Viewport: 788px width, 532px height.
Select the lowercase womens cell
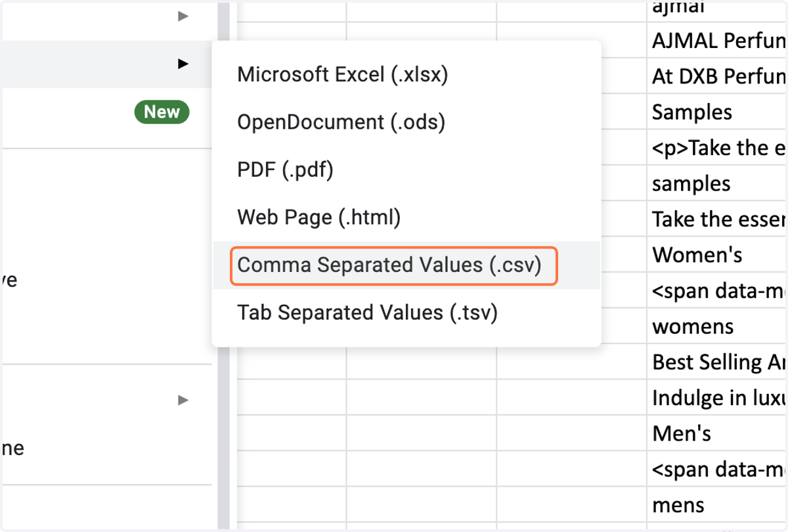pyautogui.click(x=717, y=326)
